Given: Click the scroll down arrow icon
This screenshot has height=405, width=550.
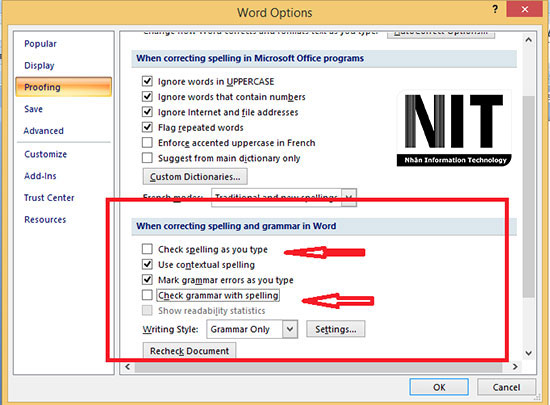Looking at the screenshot, I should (529, 353).
